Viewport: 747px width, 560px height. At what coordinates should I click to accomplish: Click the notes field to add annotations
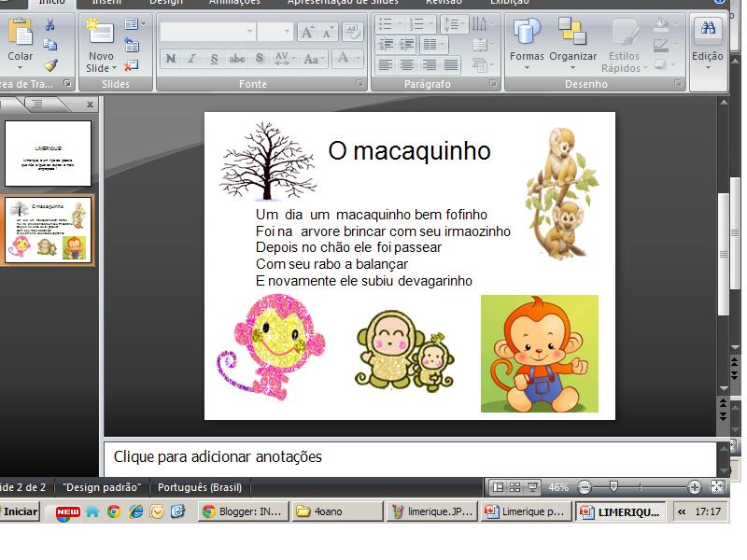(x=410, y=457)
